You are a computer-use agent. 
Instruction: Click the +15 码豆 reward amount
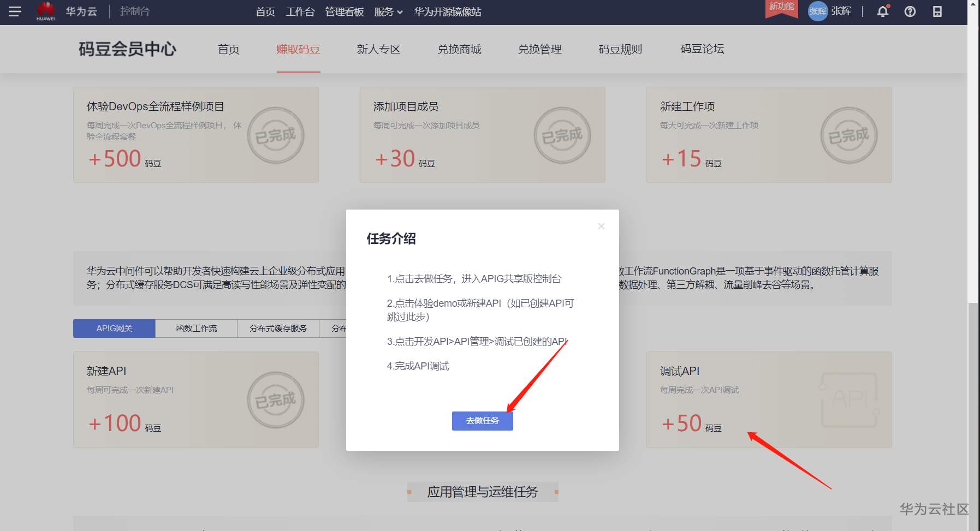[691, 159]
